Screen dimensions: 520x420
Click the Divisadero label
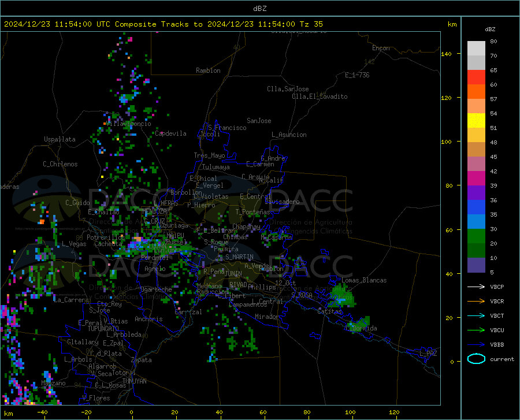(282, 202)
